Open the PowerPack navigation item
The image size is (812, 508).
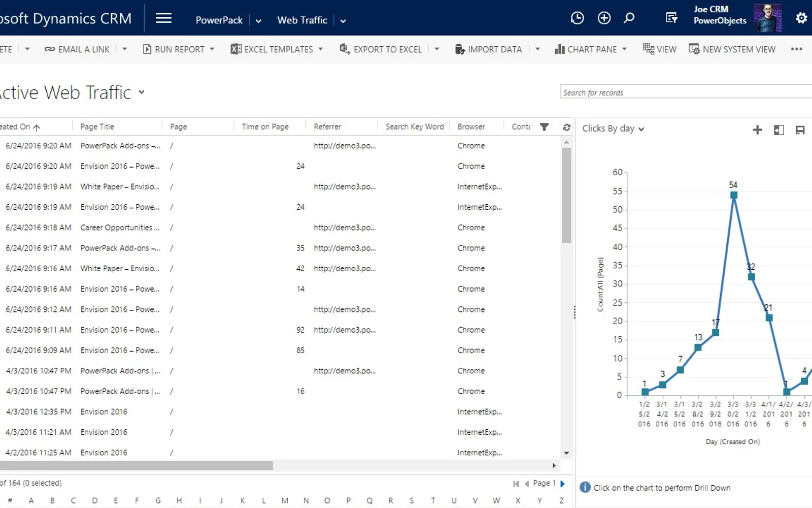point(219,20)
